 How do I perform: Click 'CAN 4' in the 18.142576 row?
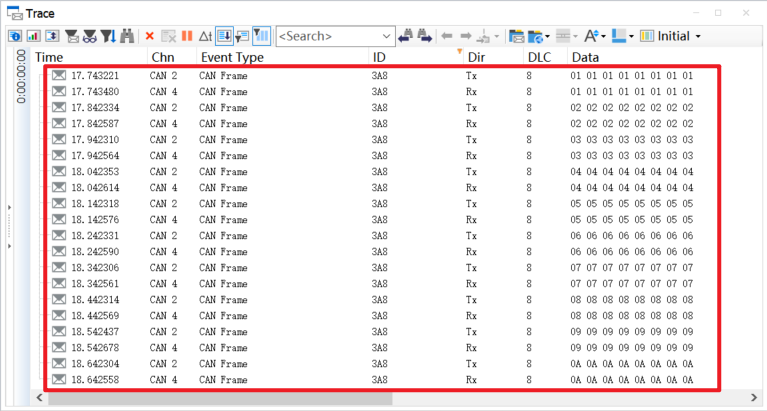(x=163, y=220)
